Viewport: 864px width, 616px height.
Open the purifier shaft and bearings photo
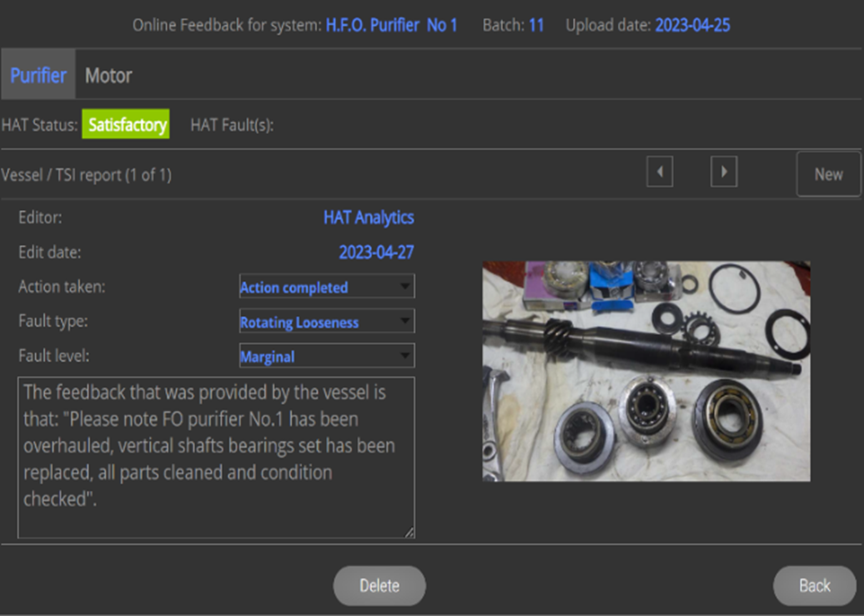[x=646, y=371]
